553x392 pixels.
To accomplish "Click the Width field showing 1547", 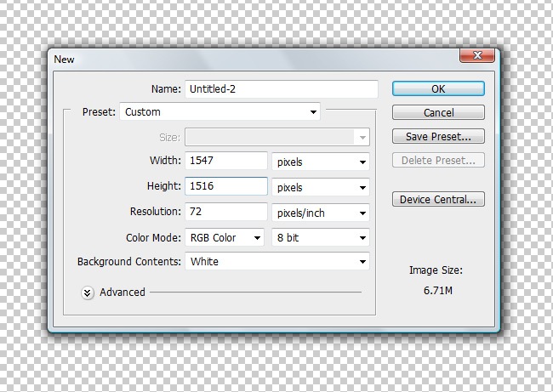I will pos(226,161).
